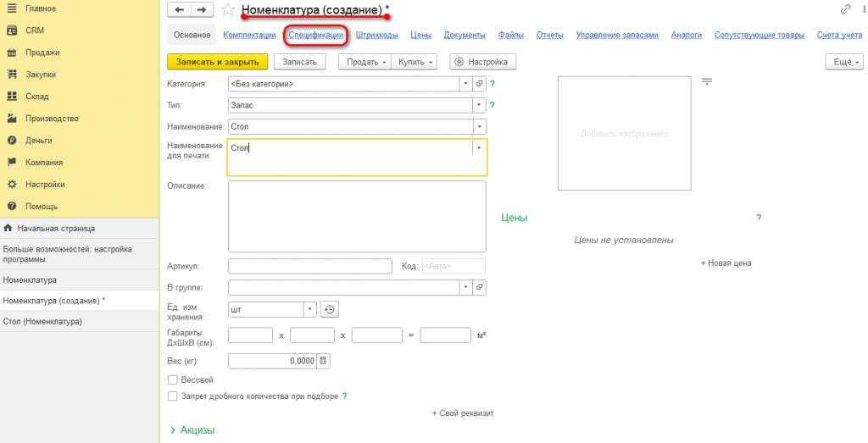Click into the Описание text area

[x=357, y=216]
